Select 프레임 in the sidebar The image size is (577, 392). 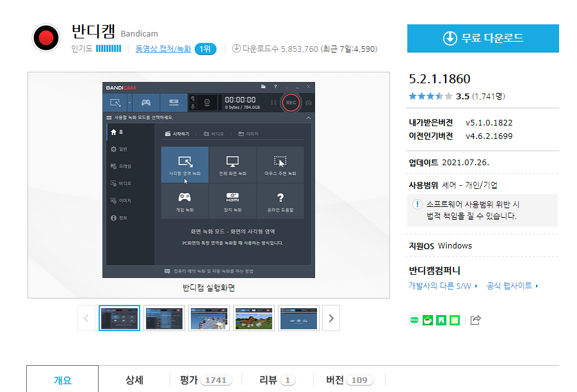tap(130, 167)
